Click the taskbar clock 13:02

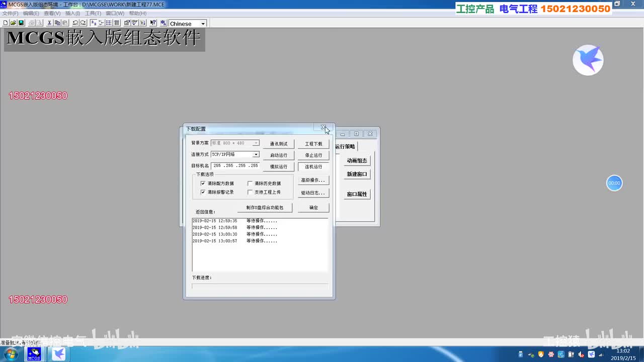tap(624, 351)
